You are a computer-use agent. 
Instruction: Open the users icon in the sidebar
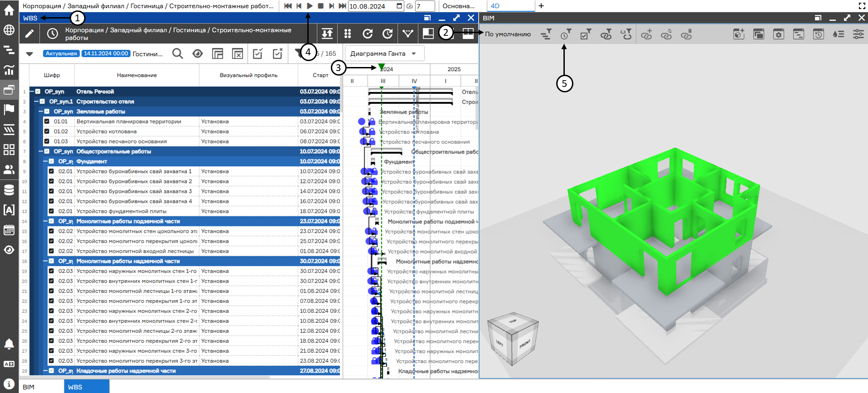[x=9, y=169]
